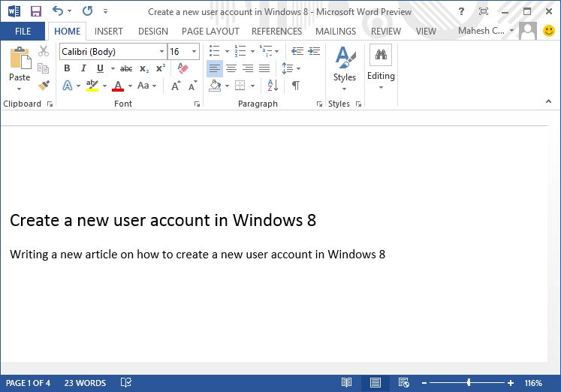The image size is (561, 392).
Task: Zoom out with the minus button
Action: point(424,383)
